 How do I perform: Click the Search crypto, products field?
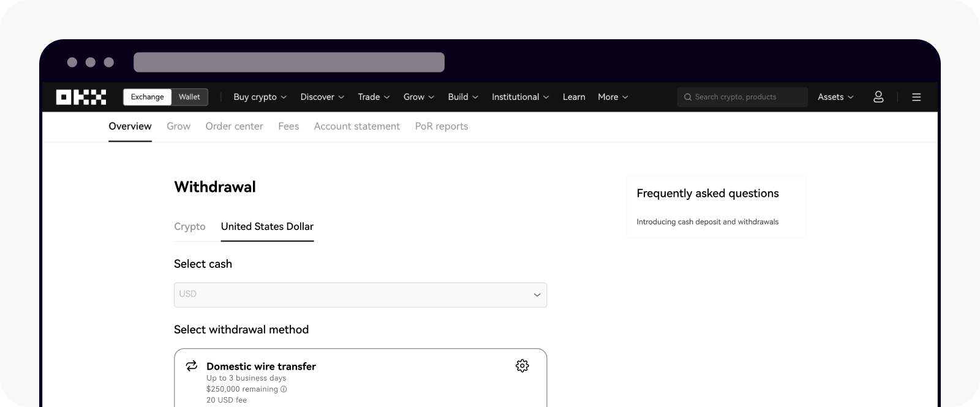click(x=742, y=97)
